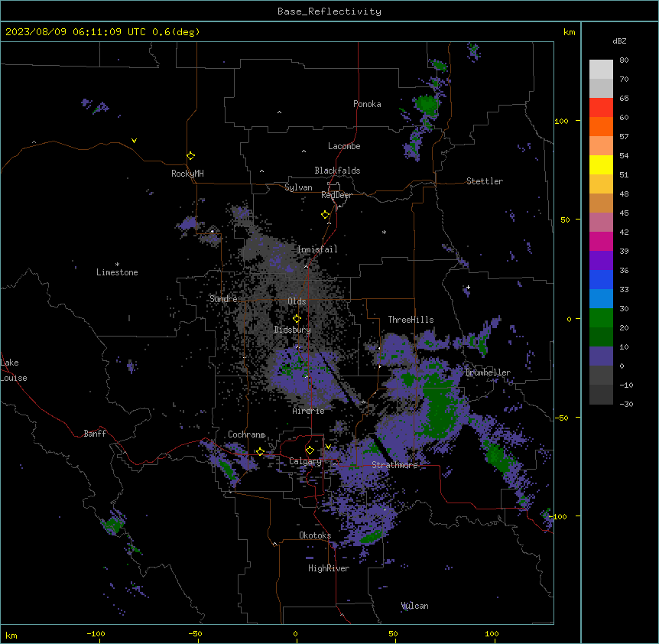Click the Lake Louise label
The height and width of the screenshot is (644, 659).
point(14,370)
